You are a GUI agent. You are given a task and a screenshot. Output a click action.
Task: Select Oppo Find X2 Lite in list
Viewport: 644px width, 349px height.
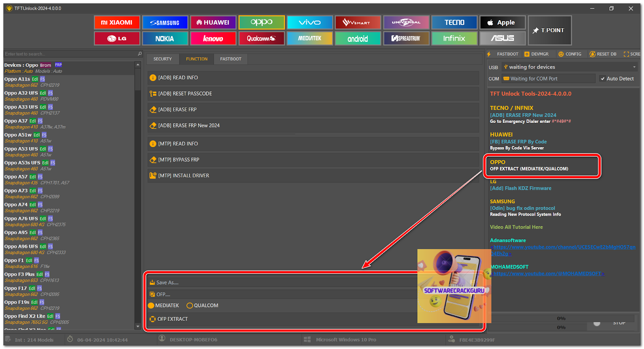[x=69, y=319]
